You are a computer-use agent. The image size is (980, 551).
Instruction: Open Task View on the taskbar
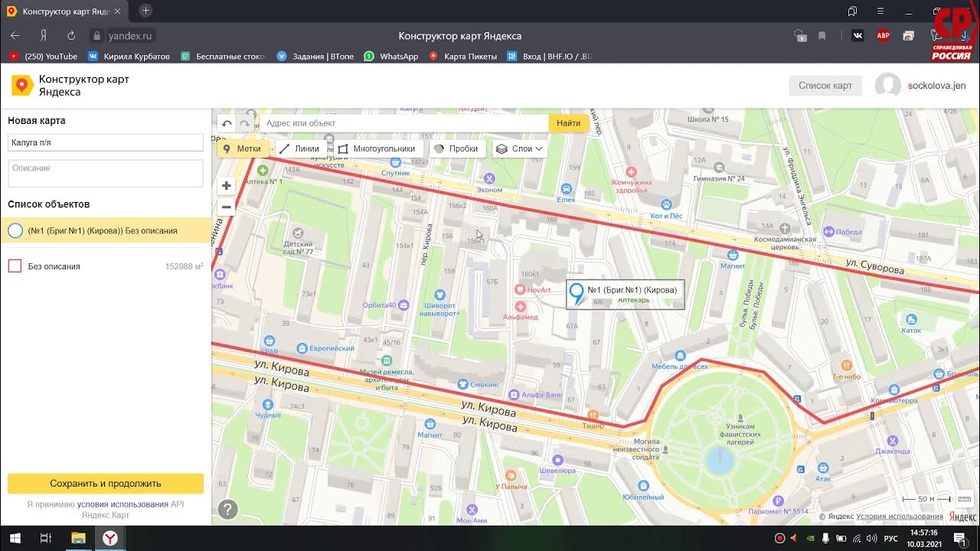pyautogui.click(x=45, y=538)
